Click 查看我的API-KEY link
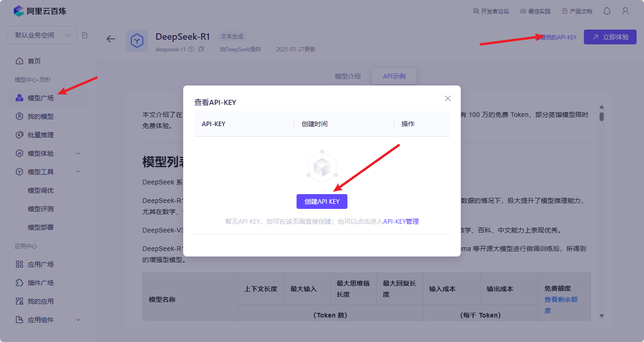 (x=557, y=37)
